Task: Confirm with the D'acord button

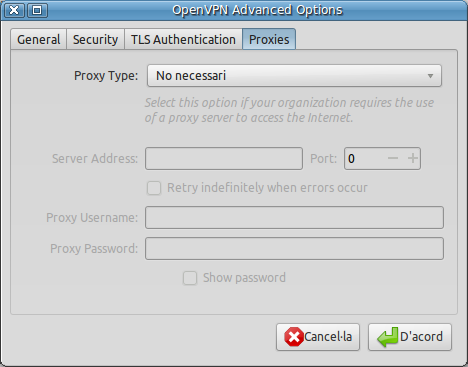Action: click(410, 337)
